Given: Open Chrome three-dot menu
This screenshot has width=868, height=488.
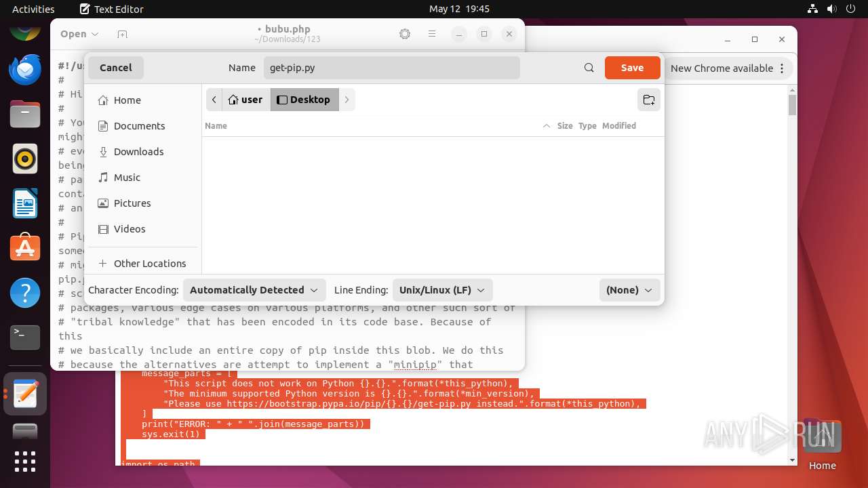Looking at the screenshot, I should tap(782, 68).
